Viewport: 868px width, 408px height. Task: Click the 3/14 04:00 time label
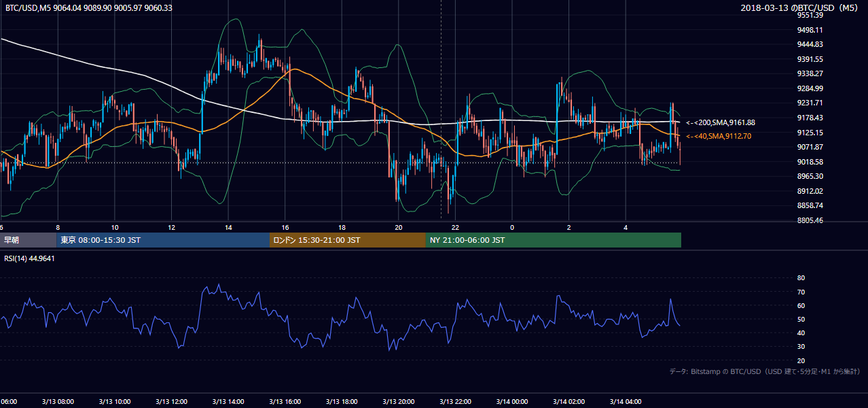point(626,402)
